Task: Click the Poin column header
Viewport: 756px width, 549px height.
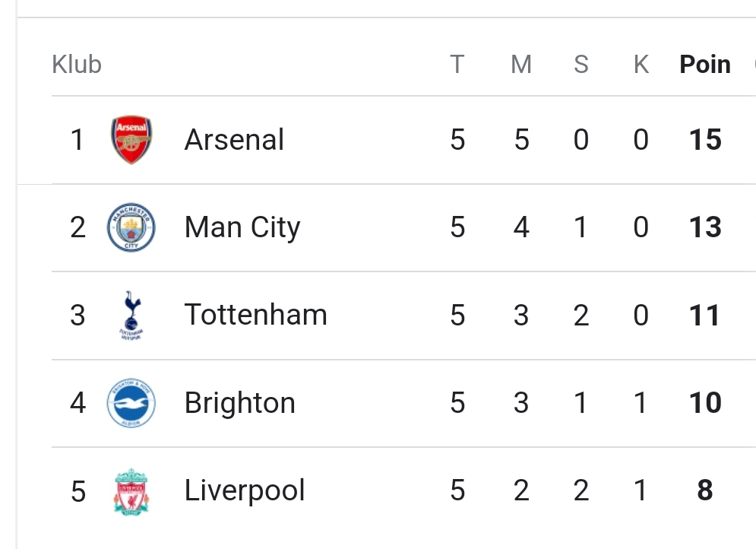Action: point(705,65)
